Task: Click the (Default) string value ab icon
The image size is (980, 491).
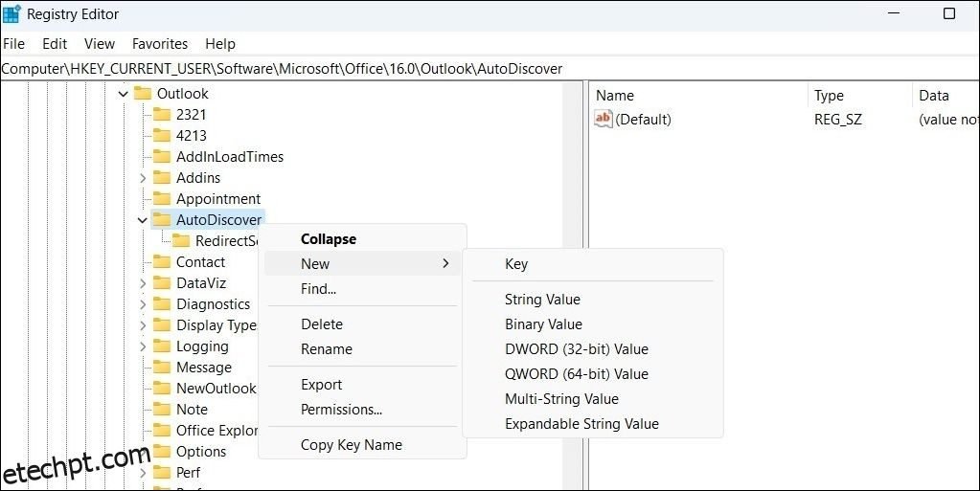Action: 604,119
